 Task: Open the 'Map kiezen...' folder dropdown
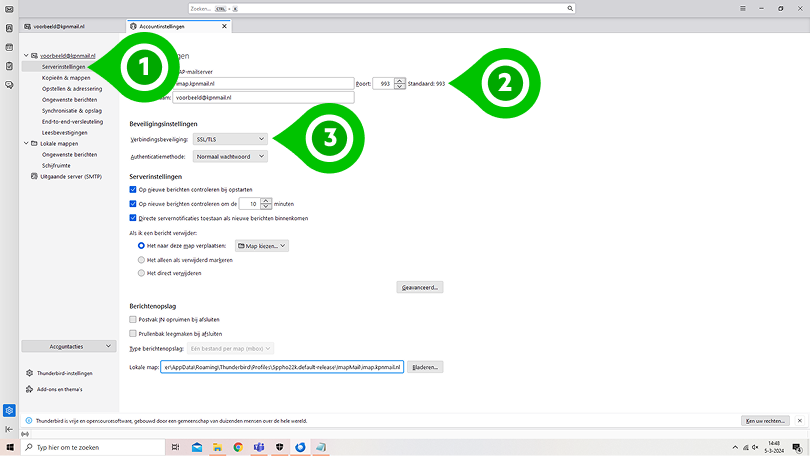tap(262, 246)
